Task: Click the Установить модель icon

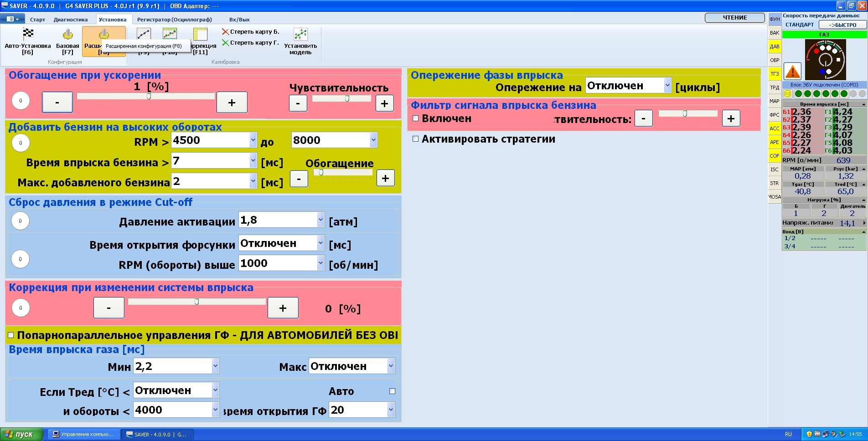Action: [x=300, y=34]
